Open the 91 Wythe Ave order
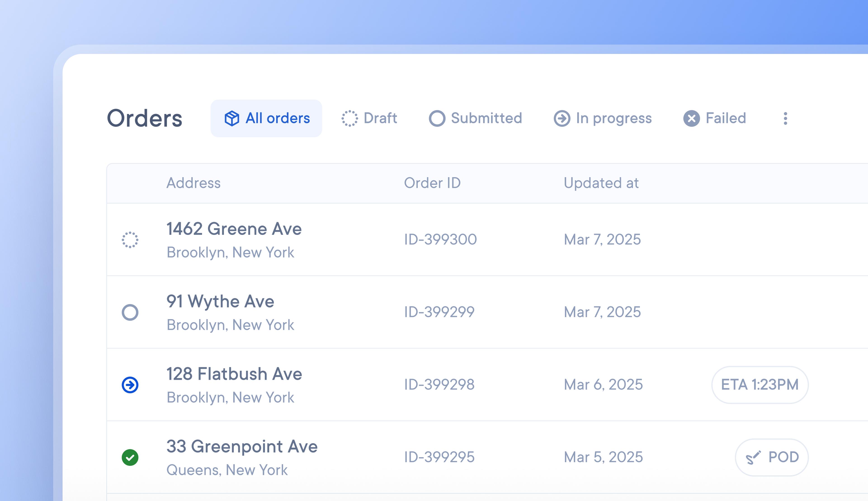Image resolution: width=868 pixels, height=501 pixels. (220, 301)
